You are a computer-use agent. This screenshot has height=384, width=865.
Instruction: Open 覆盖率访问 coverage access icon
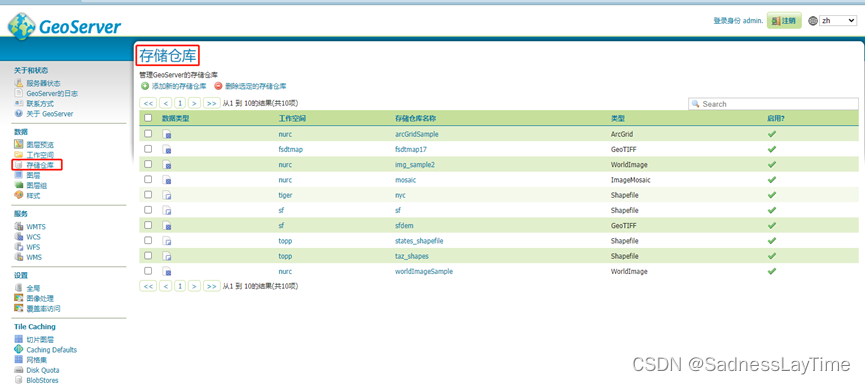pos(18,308)
